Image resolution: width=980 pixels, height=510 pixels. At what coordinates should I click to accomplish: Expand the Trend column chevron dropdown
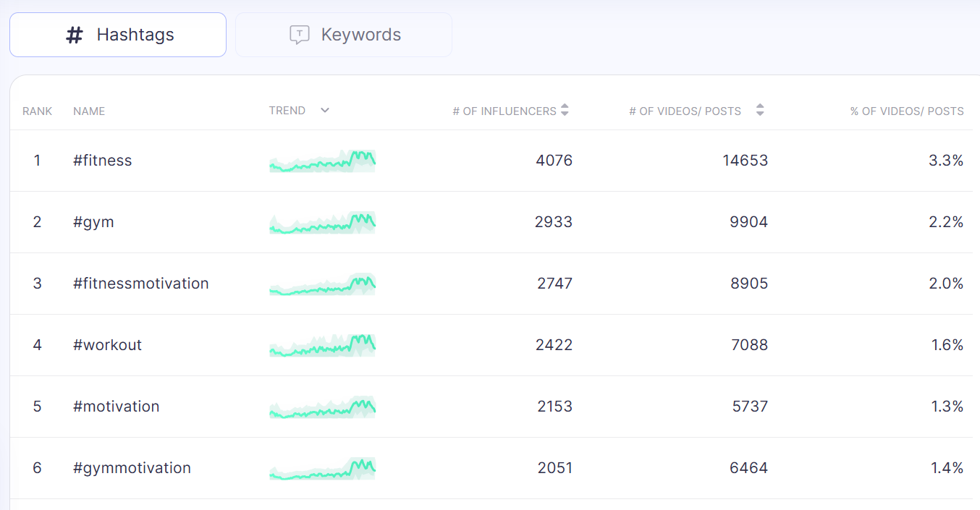click(x=325, y=111)
